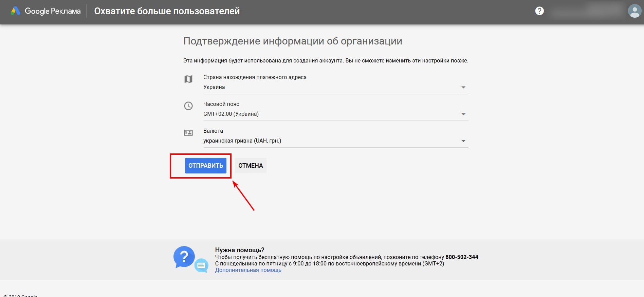The height and width of the screenshot is (297, 644).
Task: Click the Google Реклама wordmark text
Action: pyautogui.click(x=53, y=11)
